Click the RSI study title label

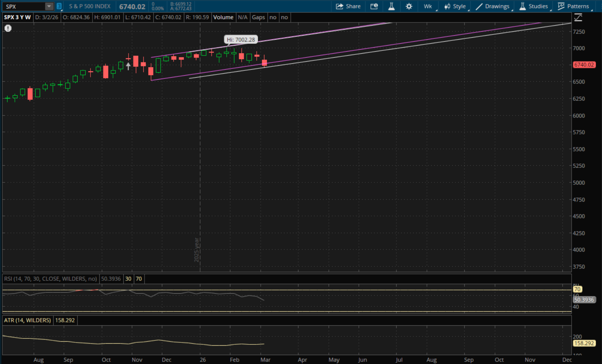pos(50,279)
